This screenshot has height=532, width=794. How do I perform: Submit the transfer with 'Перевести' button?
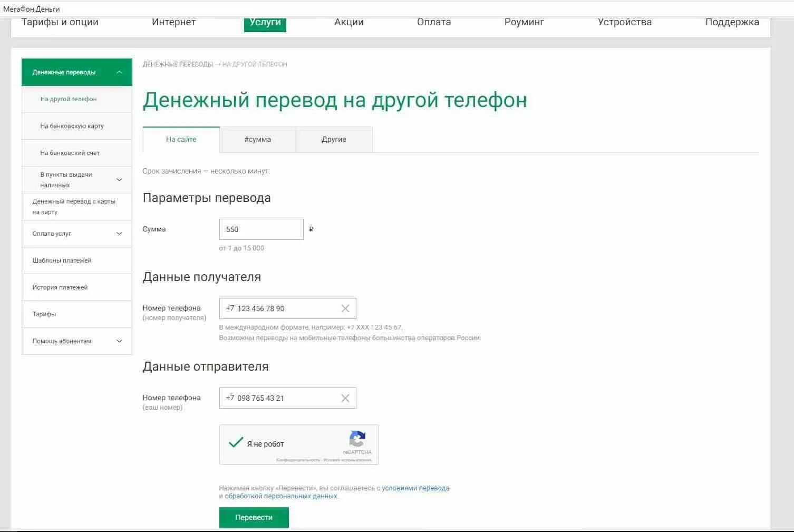pyautogui.click(x=254, y=518)
